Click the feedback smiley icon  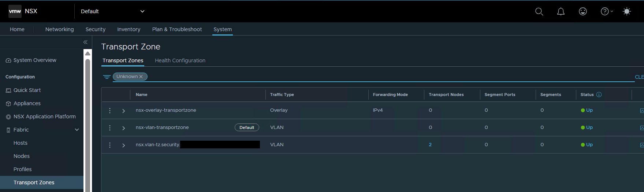(x=582, y=11)
